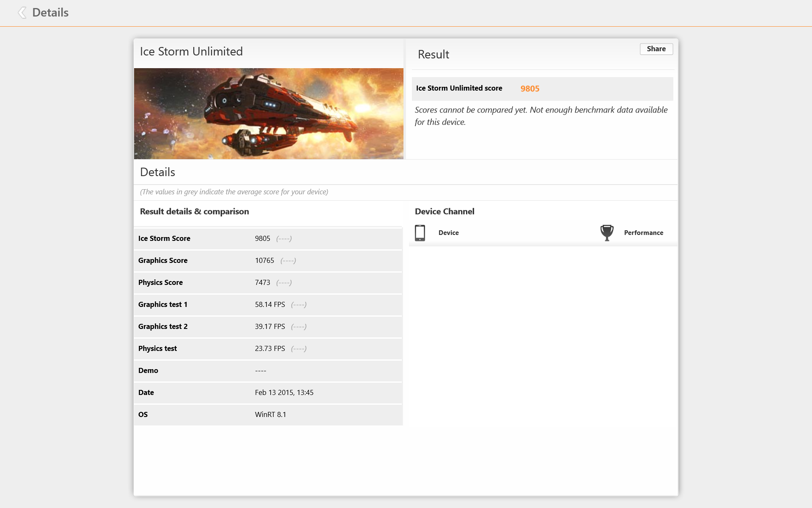Click the Ice Storm spaceship thumbnail
Viewport: 812px width, 508px height.
[269, 113]
